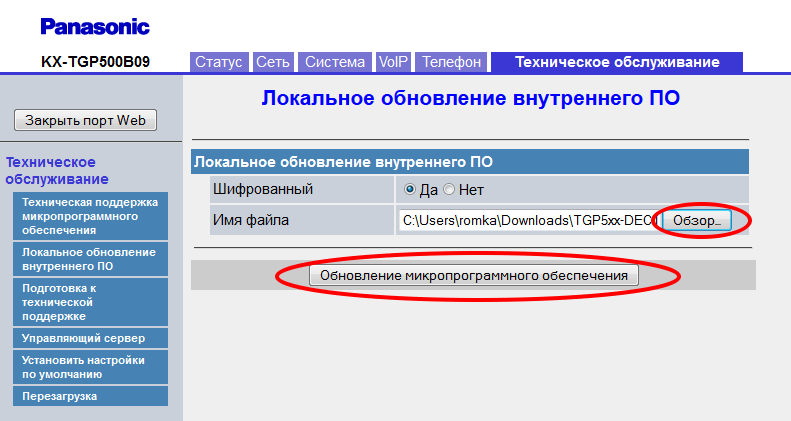The width and height of the screenshot is (791, 421).
Task: Click the Обзор browse button
Action: pyautogui.click(x=697, y=220)
